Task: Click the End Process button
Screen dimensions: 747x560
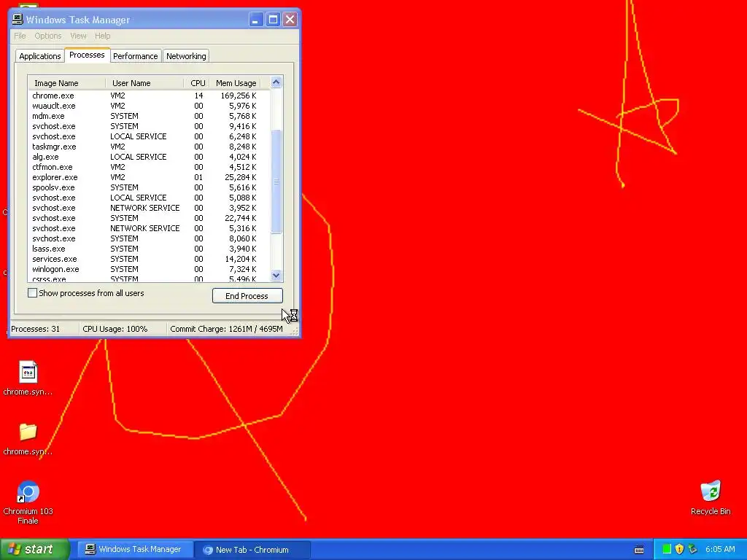Action: coord(247,296)
